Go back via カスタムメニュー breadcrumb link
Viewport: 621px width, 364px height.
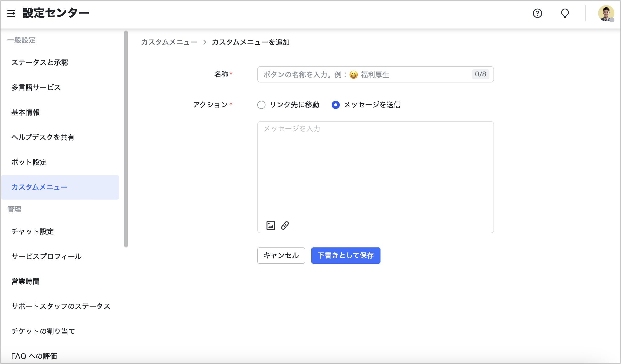coord(169,42)
